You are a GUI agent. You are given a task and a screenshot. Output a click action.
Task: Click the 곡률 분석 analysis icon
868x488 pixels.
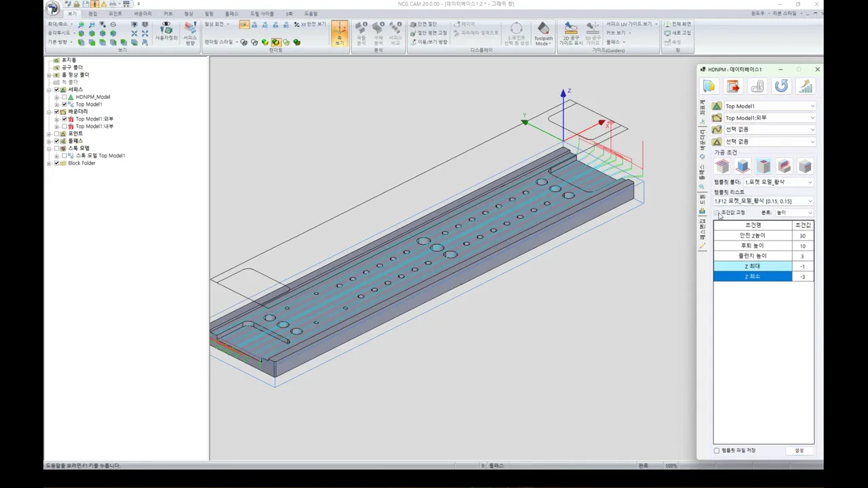361,33
